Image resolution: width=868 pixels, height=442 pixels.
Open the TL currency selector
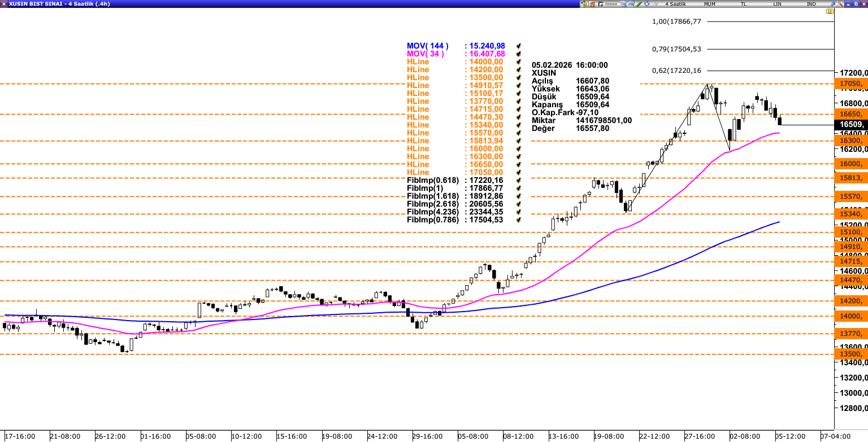point(744,4)
